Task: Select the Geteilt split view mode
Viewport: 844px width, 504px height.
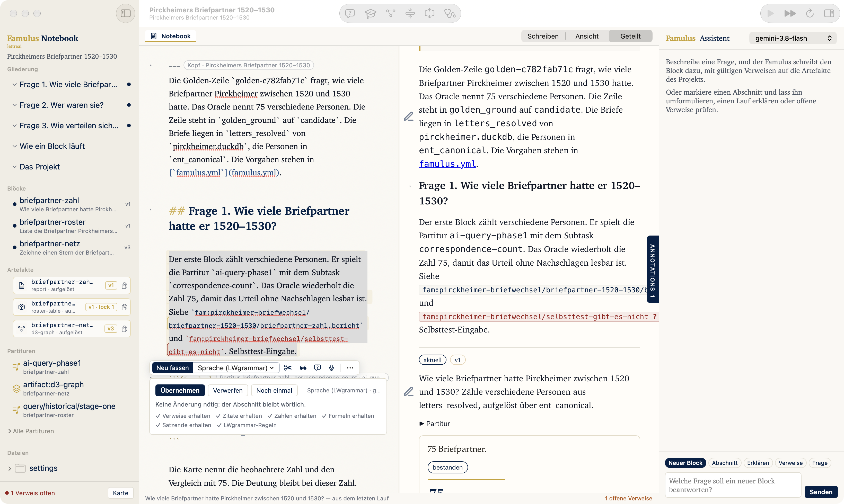Action: coord(630,36)
